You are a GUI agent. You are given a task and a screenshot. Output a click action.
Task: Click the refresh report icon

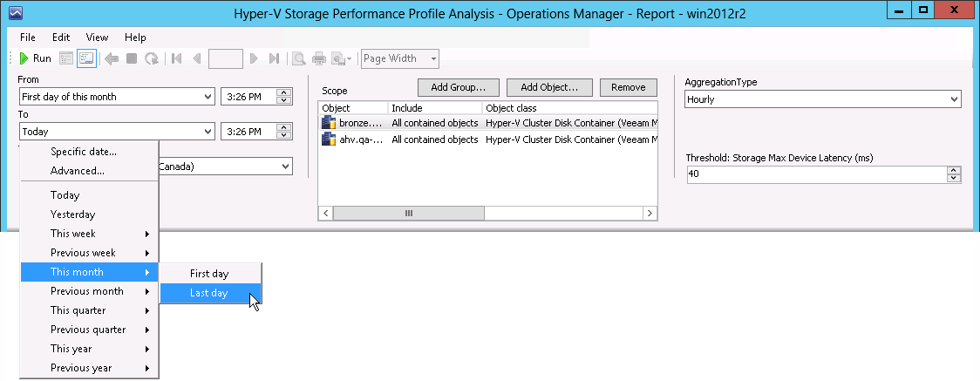pos(151,58)
